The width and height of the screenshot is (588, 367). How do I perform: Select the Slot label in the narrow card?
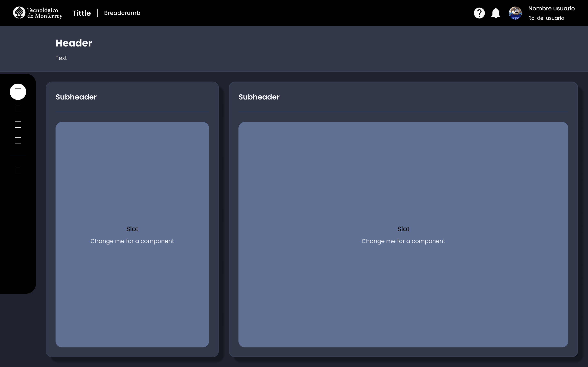132,229
